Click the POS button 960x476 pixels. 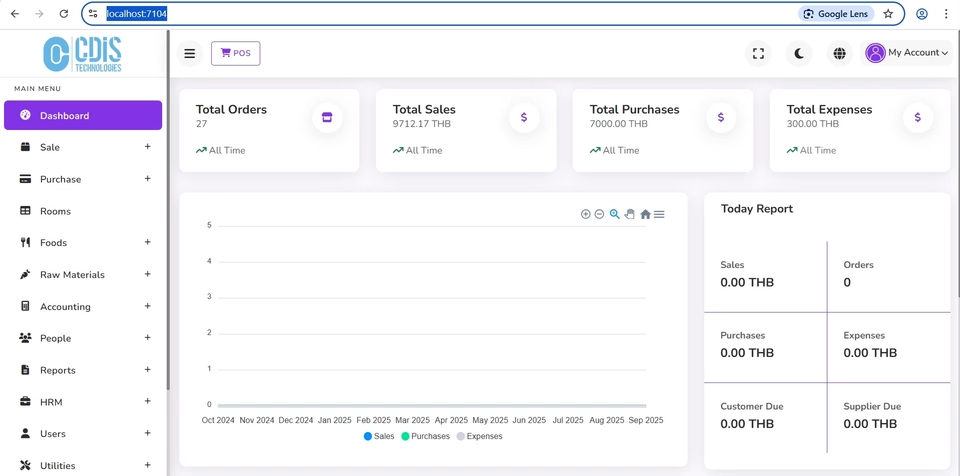[235, 53]
